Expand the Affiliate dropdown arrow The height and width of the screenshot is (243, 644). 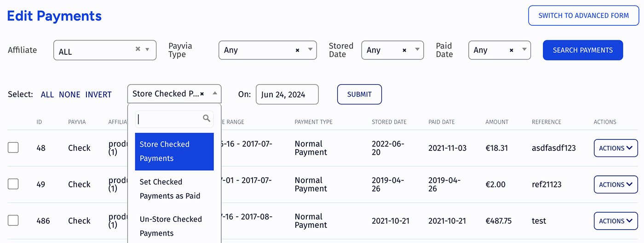[148, 49]
